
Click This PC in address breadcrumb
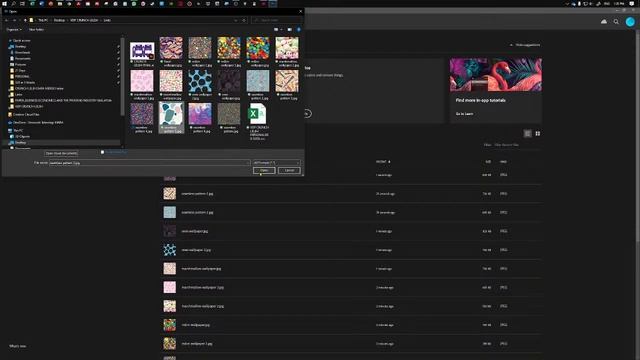tap(43, 20)
